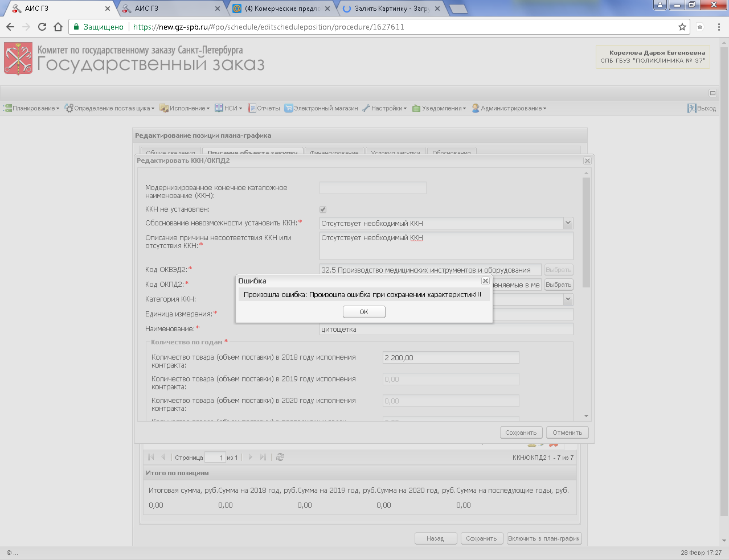729x560 pixels.
Task: Click scroll down arrow in the dialog scrollbar
Action: pyautogui.click(x=587, y=417)
